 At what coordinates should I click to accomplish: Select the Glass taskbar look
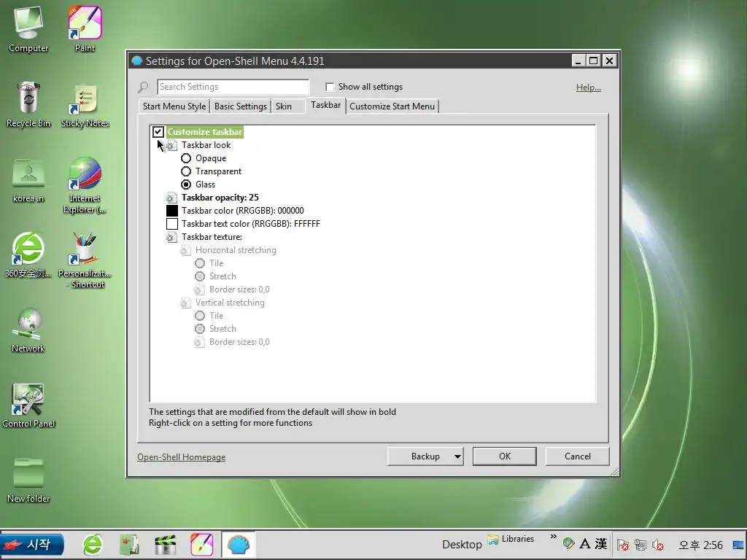click(x=186, y=184)
